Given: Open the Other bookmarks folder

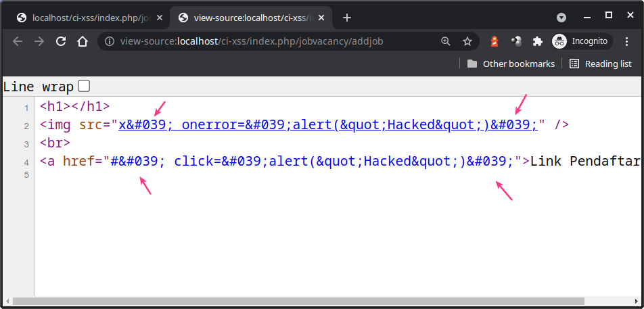Looking at the screenshot, I should click(511, 64).
